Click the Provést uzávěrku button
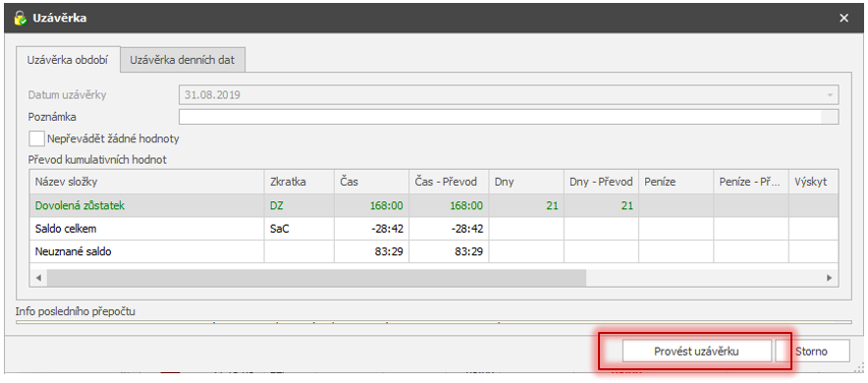Viewport: 868px width, 383px height. coord(696,351)
